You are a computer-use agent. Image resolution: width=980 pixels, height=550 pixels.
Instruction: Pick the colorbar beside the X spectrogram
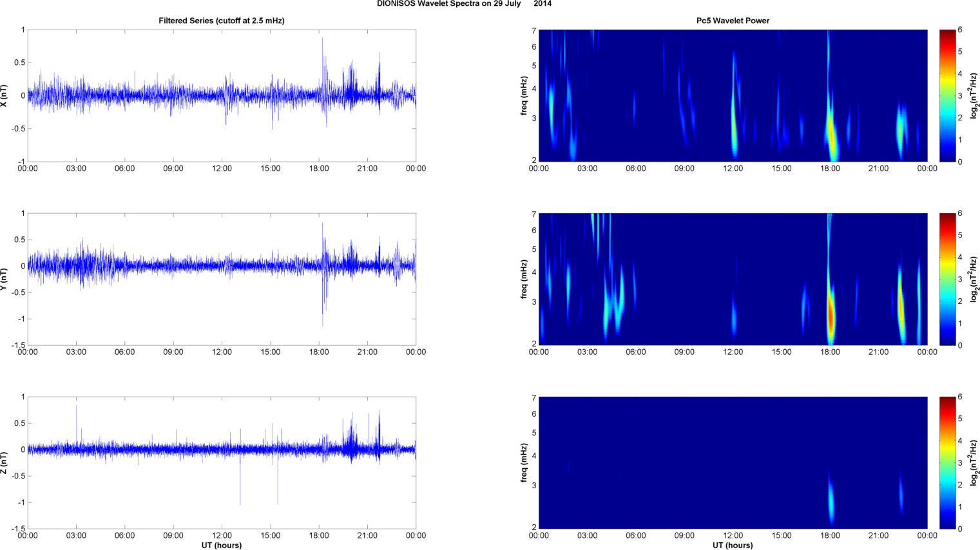click(947, 95)
